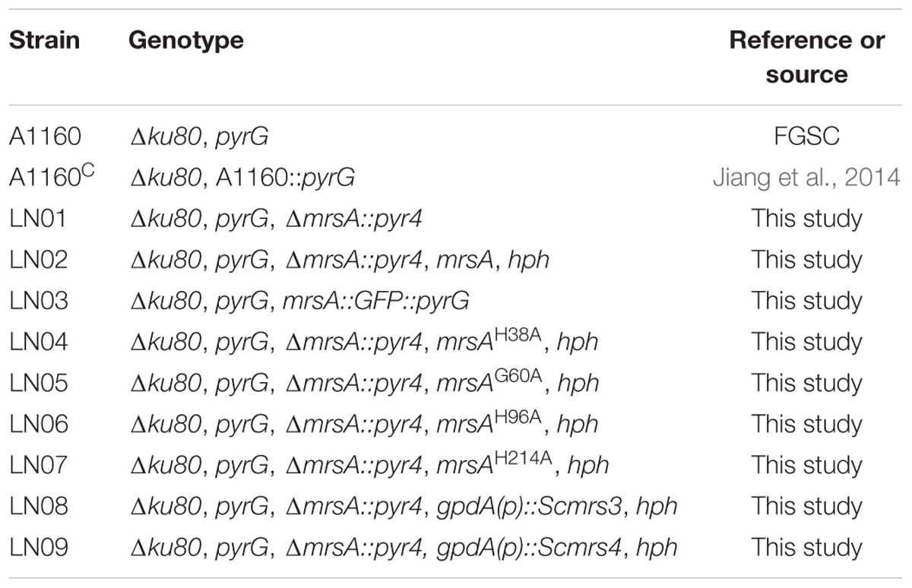Select the FGSC source cell

click(x=806, y=137)
